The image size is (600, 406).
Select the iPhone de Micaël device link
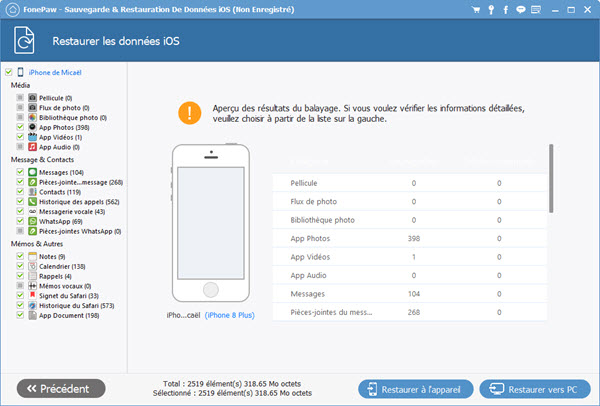55,72
